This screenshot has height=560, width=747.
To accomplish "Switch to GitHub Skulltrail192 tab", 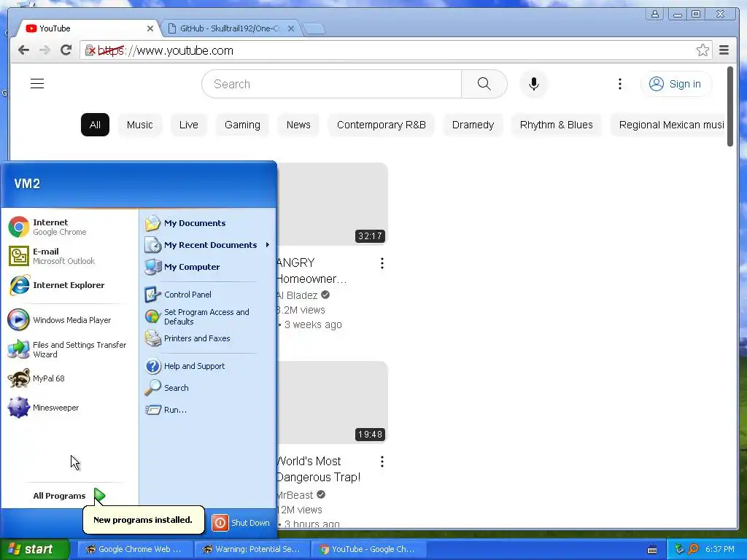I will click(228, 28).
